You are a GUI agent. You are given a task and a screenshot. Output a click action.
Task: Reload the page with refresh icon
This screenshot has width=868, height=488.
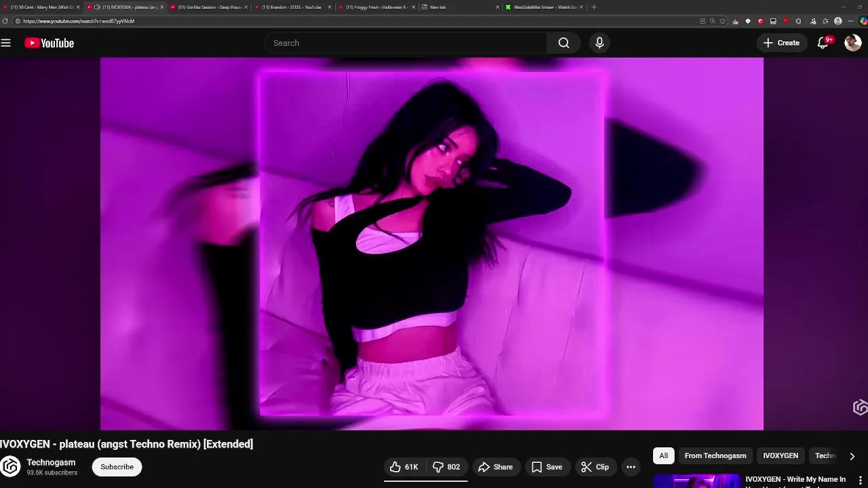tap(5, 21)
